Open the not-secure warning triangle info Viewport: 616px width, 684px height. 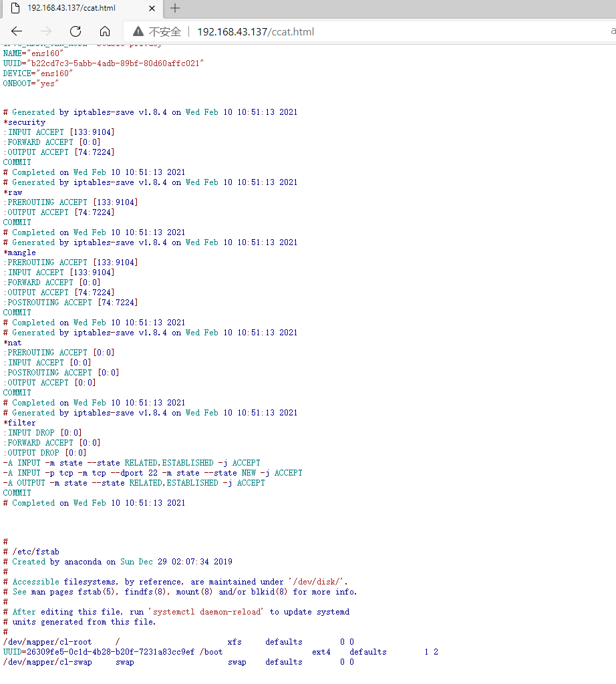[x=138, y=31]
